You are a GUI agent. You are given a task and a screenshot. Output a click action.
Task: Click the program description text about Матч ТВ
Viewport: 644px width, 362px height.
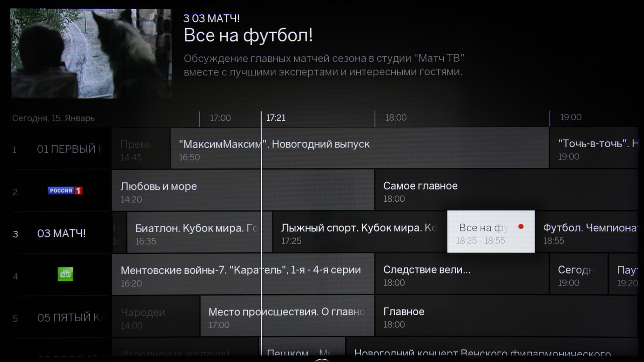click(324, 65)
